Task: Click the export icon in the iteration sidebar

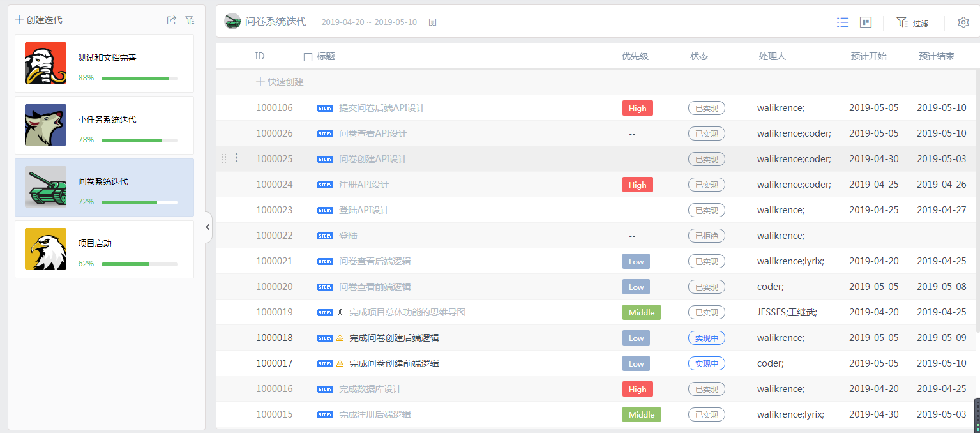Action: [171, 20]
